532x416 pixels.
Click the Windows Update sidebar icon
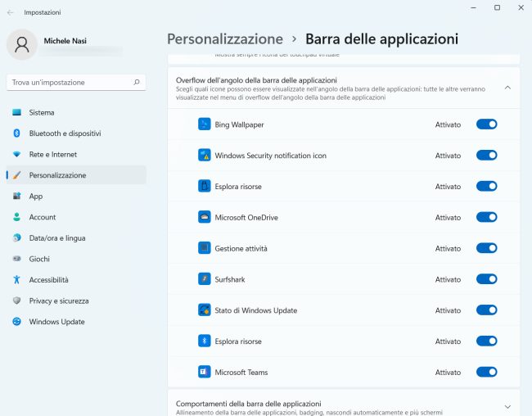(16, 321)
